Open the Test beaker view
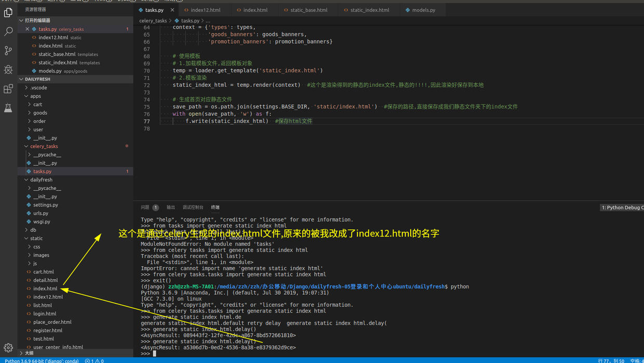The width and height of the screenshot is (644, 363). click(8, 108)
